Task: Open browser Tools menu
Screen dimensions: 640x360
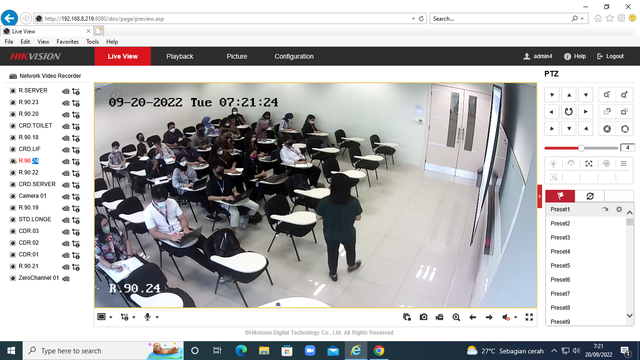Action: click(x=92, y=42)
